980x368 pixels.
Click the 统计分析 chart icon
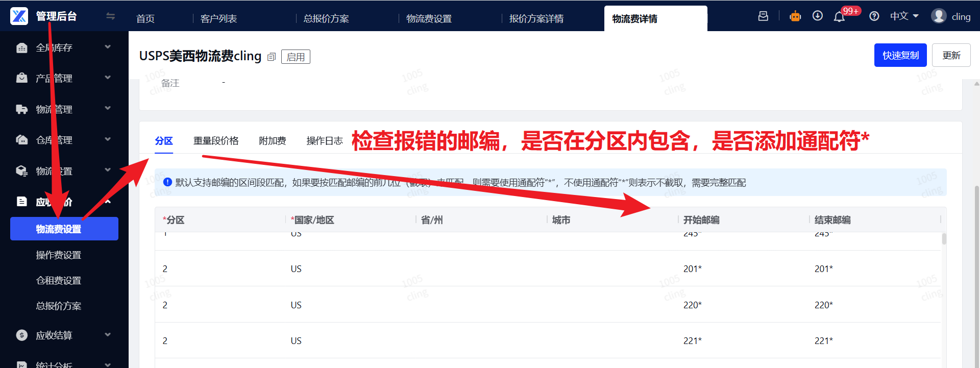click(x=21, y=364)
